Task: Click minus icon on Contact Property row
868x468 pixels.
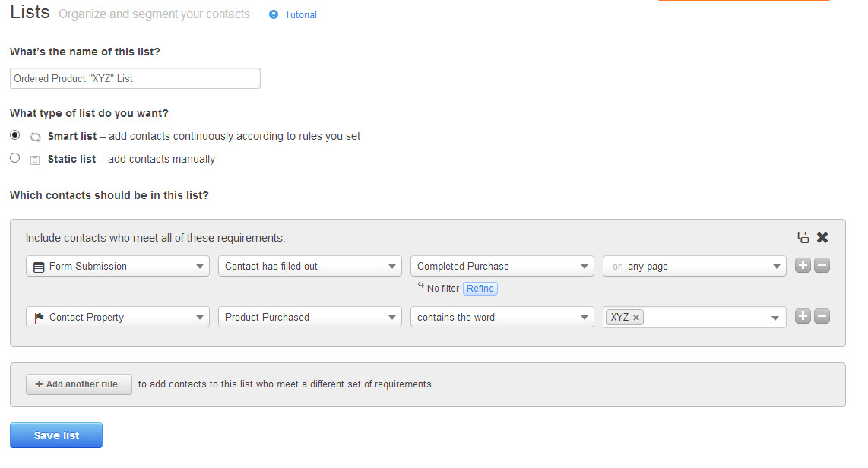Action: point(822,317)
